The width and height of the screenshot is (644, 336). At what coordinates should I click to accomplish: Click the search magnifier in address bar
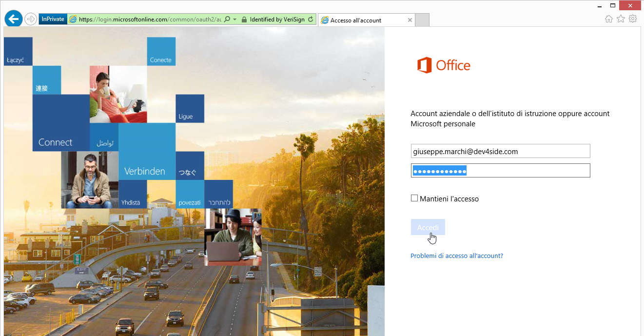(227, 20)
